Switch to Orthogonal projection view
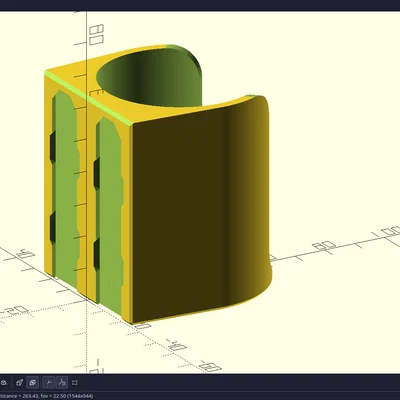The image size is (400, 400). [33, 382]
